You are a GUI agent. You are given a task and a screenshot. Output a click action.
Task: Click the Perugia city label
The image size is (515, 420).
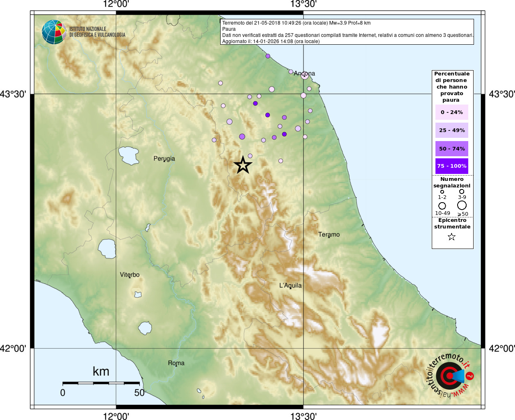pyautogui.click(x=164, y=159)
